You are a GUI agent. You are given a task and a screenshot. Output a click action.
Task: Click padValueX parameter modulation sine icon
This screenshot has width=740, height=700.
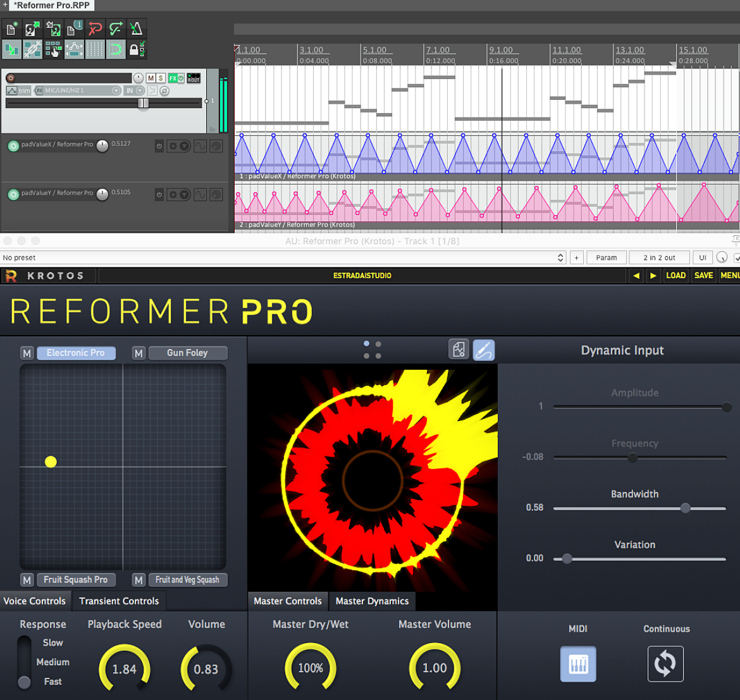click(x=200, y=146)
